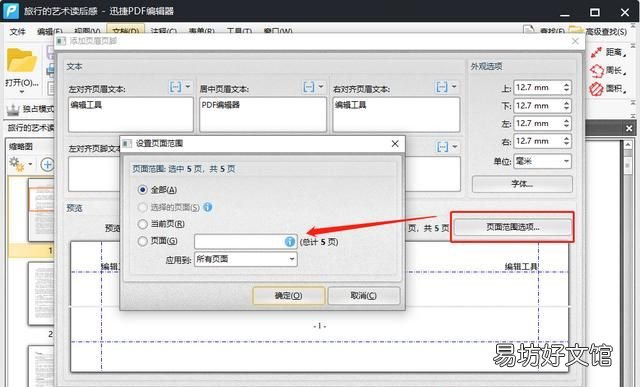Open the 窗口(W) menu
Screen dimensions: 640x387
[x=278, y=31]
